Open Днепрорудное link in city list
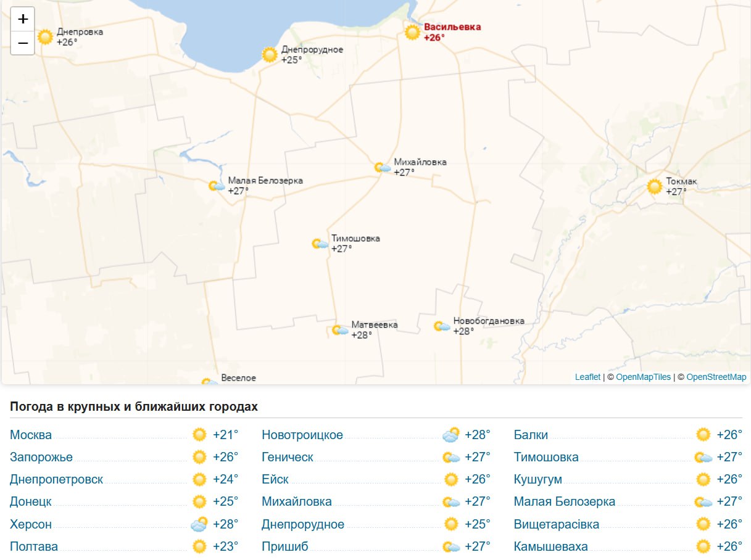The height and width of the screenshot is (560, 751). (303, 524)
